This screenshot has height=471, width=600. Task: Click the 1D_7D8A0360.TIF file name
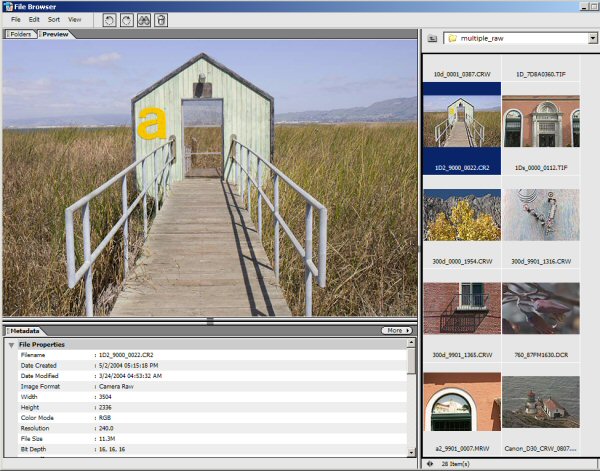click(541, 74)
